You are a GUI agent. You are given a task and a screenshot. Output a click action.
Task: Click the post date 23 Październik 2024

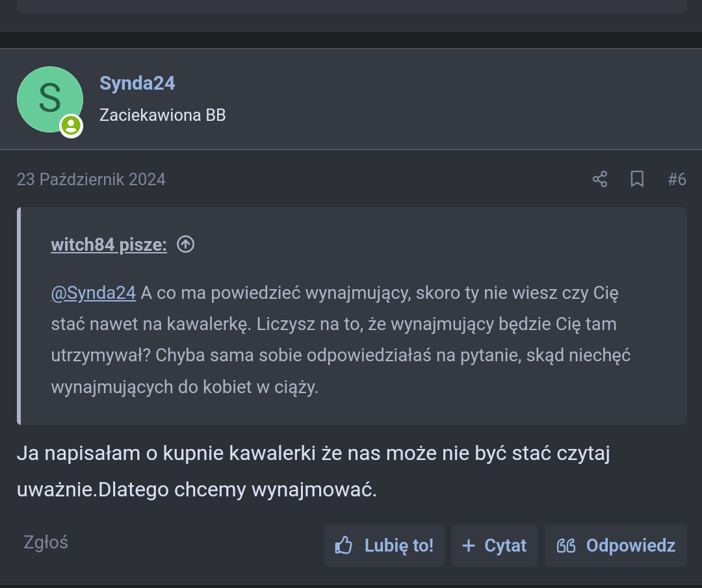pyautogui.click(x=91, y=179)
